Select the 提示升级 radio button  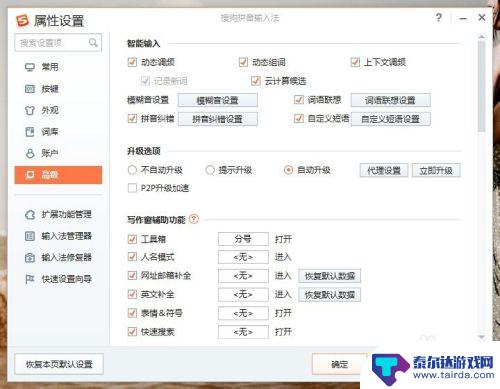click(210, 170)
